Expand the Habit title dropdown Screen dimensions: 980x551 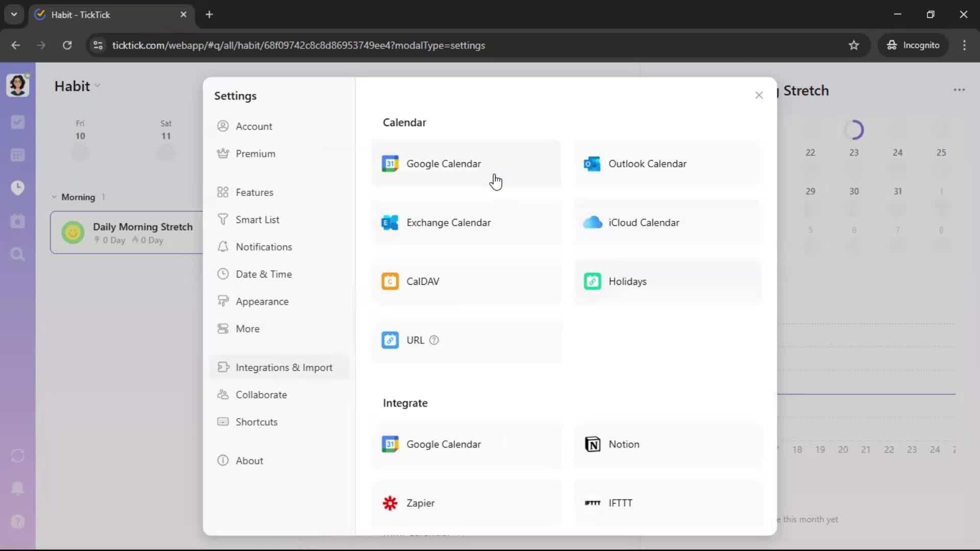[97, 86]
